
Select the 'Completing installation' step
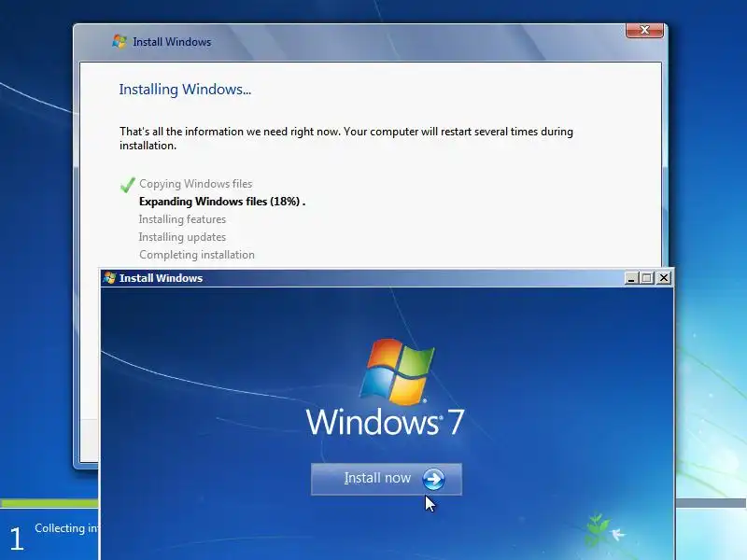197,255
